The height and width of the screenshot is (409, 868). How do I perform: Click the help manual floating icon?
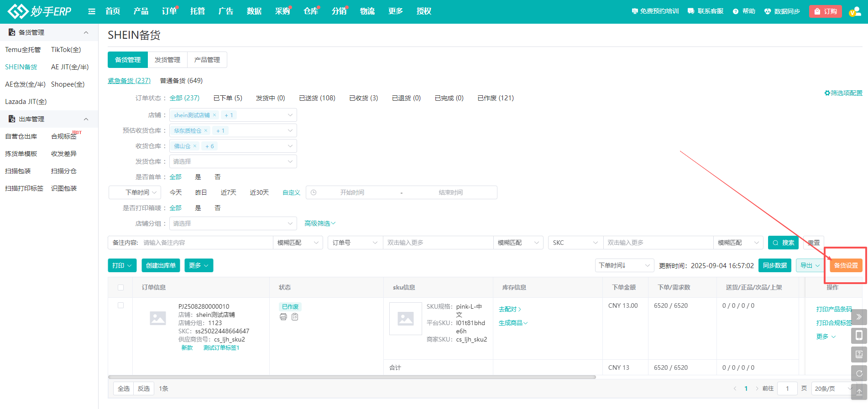tap(859, 354)
